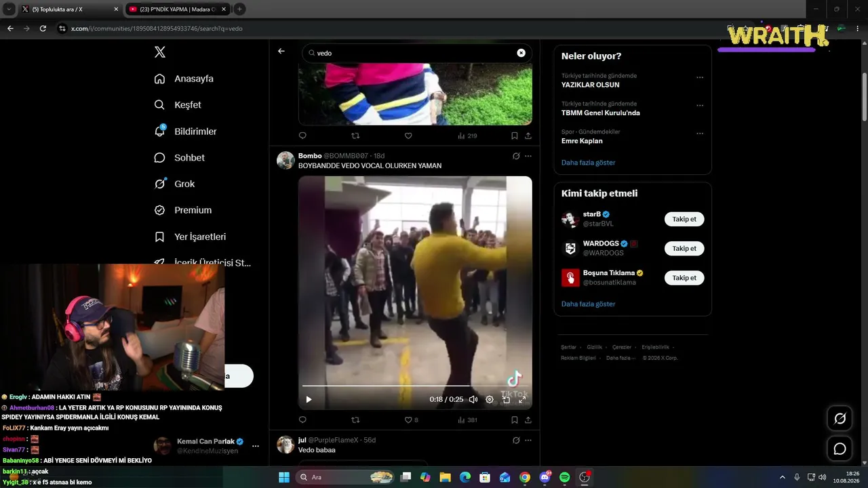The image size is (868, 488).
Task: Click the address bar URL
Action: [x=157, y=28]
